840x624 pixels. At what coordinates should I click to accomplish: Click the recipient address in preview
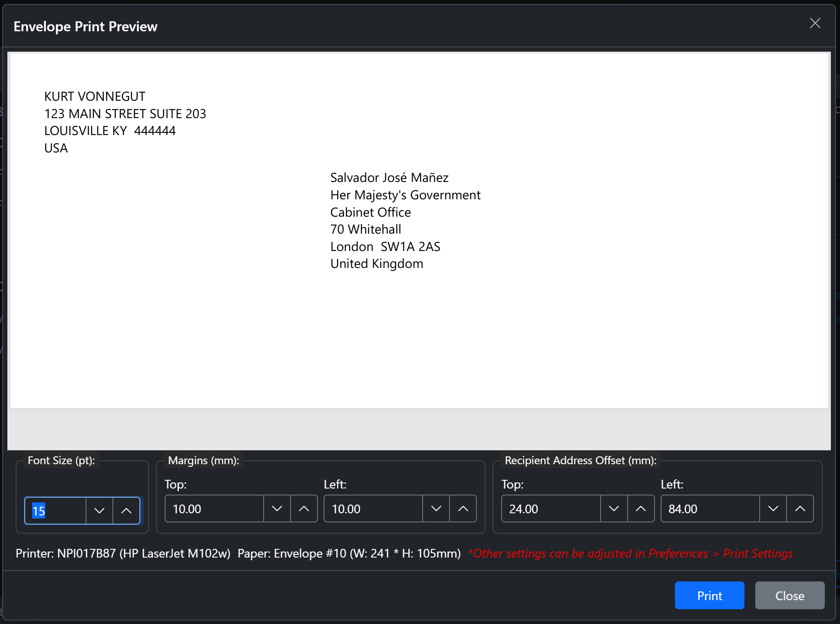(x=405, y=221)
